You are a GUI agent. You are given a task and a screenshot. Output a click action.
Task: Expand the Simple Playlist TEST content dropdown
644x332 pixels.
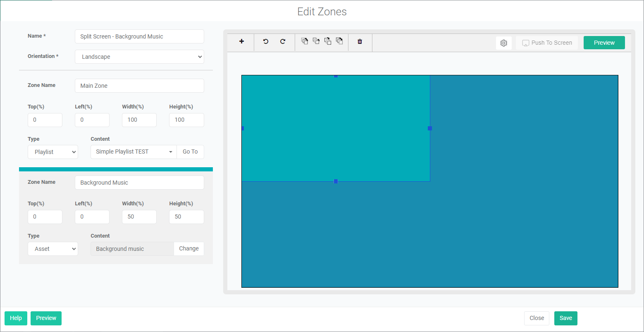[x=134, y=152]
